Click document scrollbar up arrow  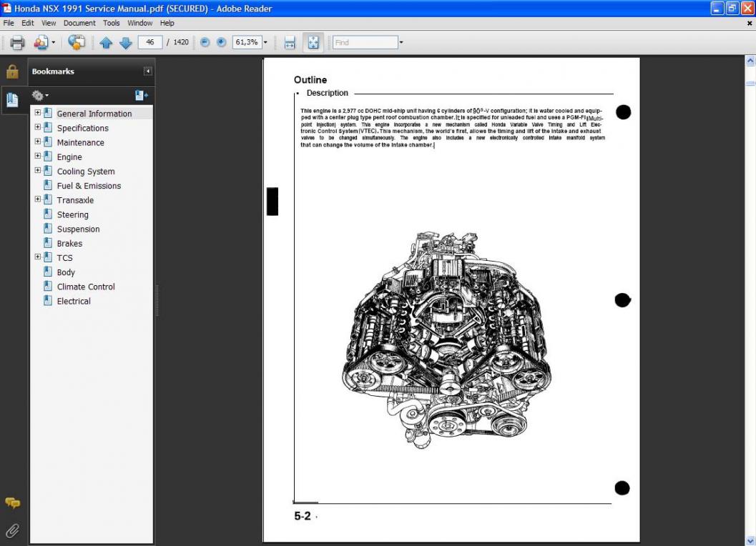pyautogui.click(x=750, y=61)
